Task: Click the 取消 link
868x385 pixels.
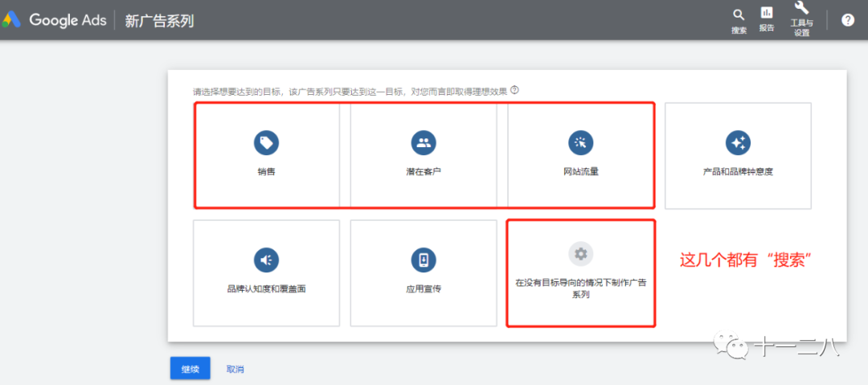Action: click(x=235, y=369)
